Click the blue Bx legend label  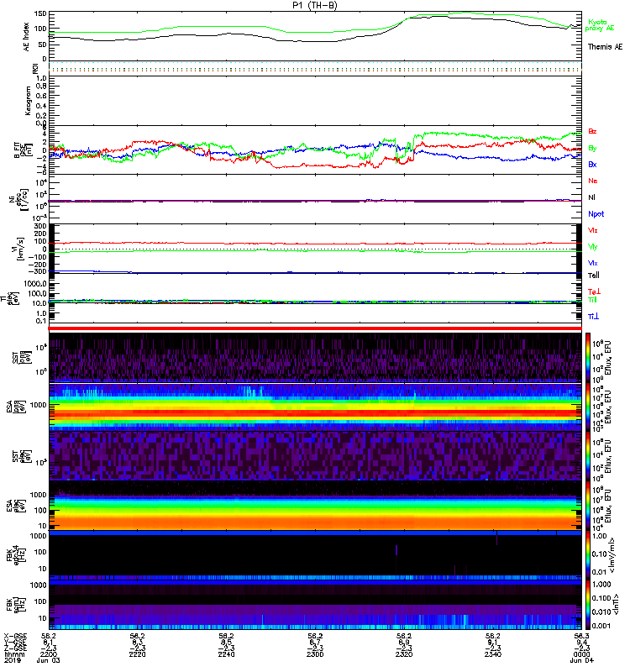click(x=592, y=165)
